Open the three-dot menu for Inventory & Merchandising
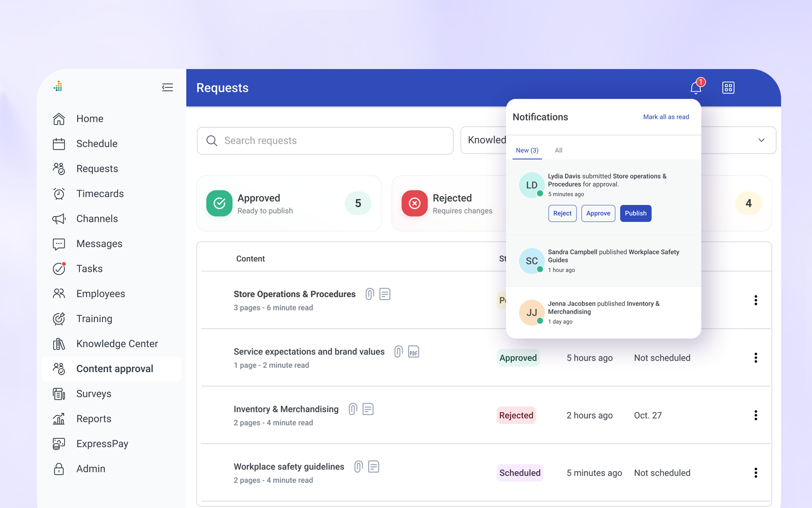The height and width of the screenshot is (508, 812). (756, 415)
